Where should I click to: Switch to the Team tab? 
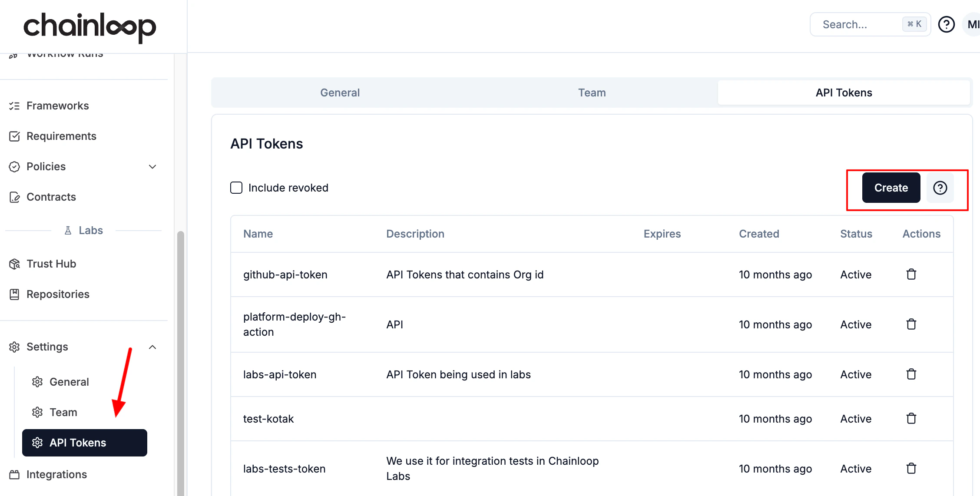point(592,93)
